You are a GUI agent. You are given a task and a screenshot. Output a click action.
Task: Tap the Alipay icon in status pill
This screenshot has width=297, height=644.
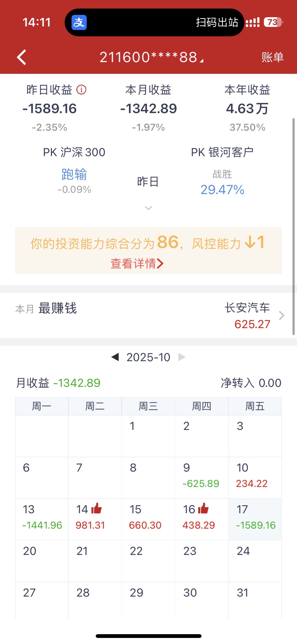point(79,22)
